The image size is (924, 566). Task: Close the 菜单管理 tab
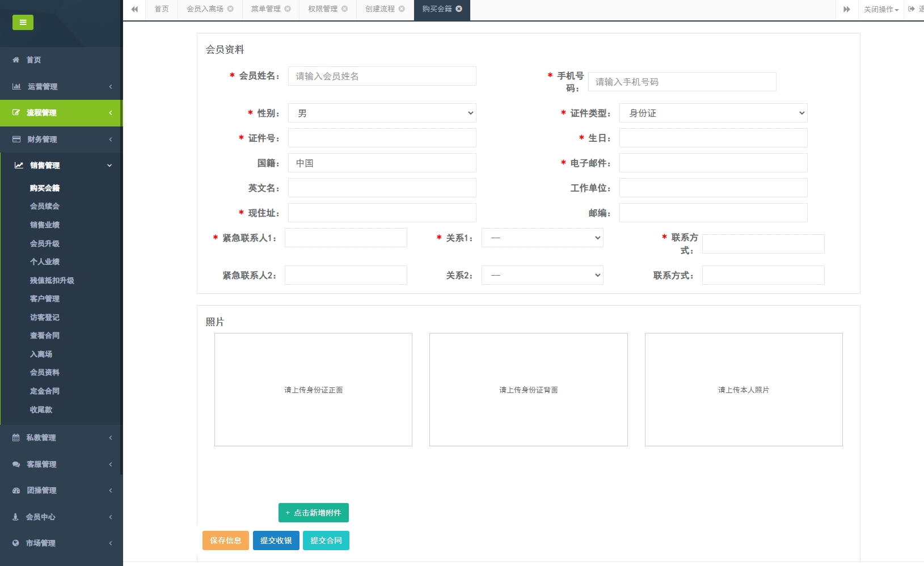click(288, 9)
